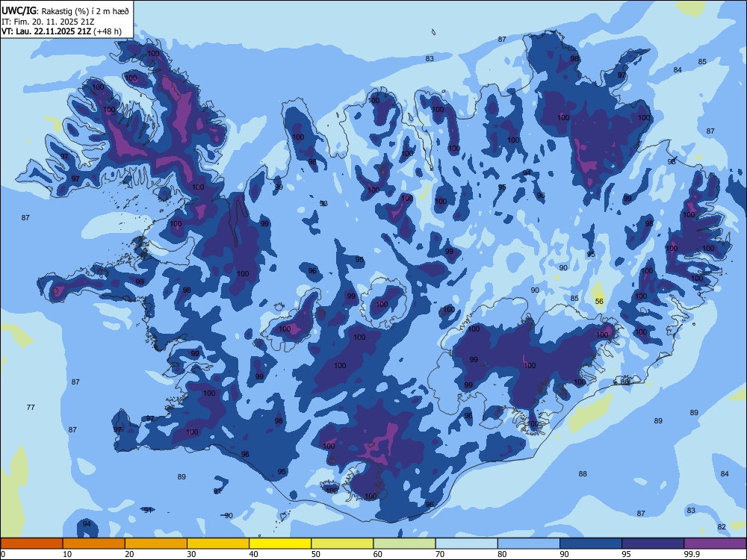Click the '82' value near the corner
This screenshot has height=560, width=747.
[722, 526]
